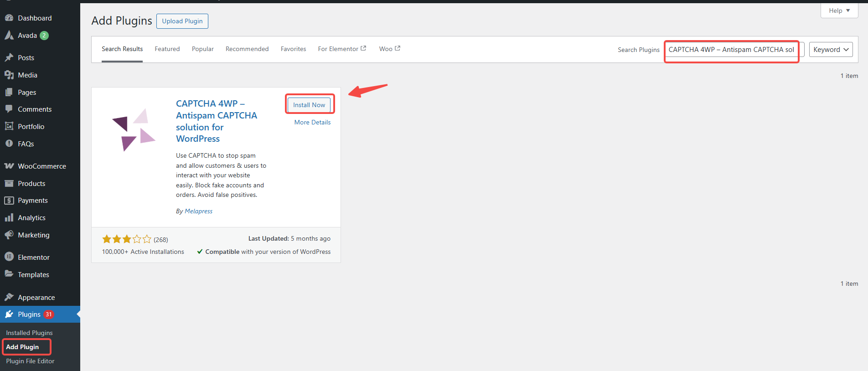Focus the Search Plugins input field
This screenshot has height=371, width=868.
tap(734, 49)
